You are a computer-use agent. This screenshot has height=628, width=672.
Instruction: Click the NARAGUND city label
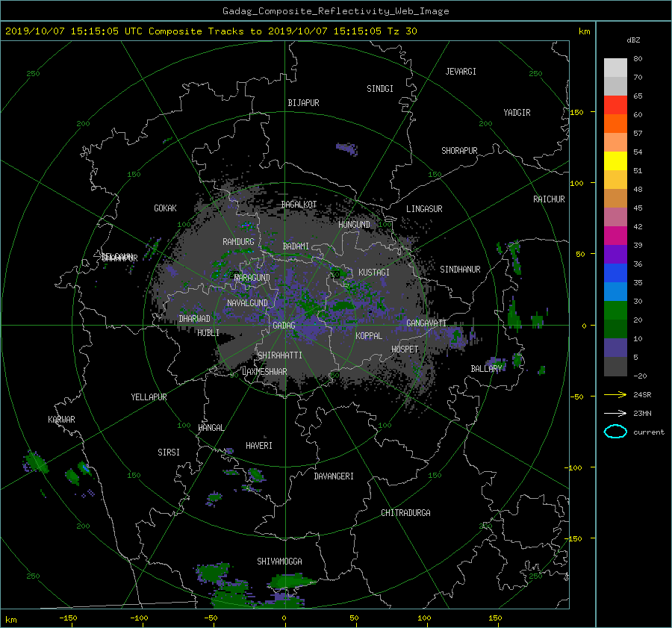click(x=252, y=277)
